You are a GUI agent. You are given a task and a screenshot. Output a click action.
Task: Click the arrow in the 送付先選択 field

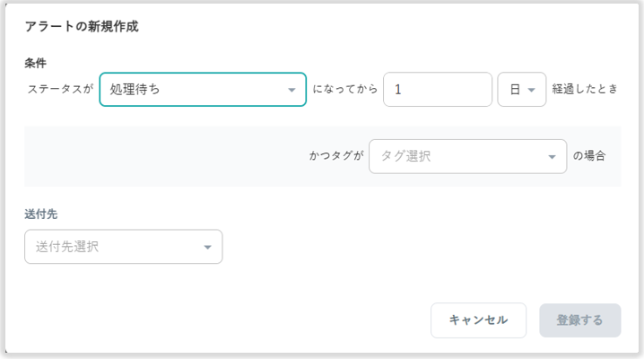[x=207, y=247]
